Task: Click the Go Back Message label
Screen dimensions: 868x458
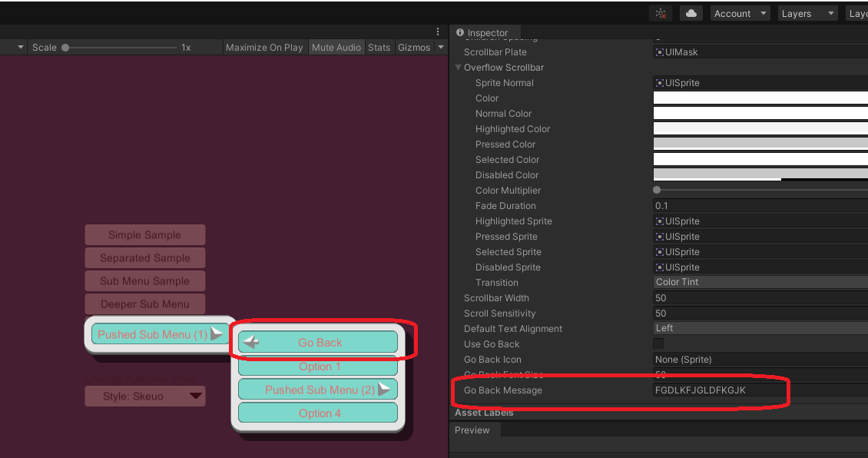Action: [502, 390]
